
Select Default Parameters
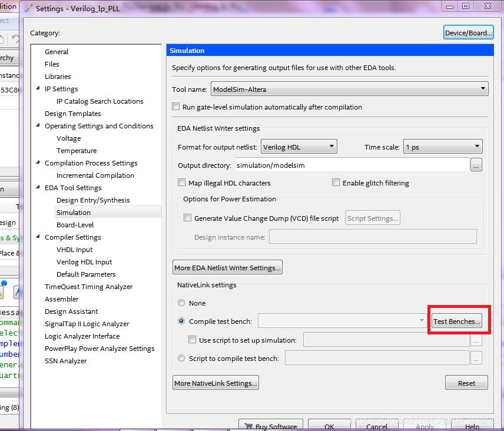(86, 274)
